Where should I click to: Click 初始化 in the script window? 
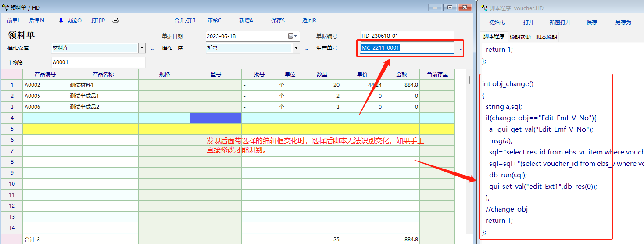(x=497, y=22)
